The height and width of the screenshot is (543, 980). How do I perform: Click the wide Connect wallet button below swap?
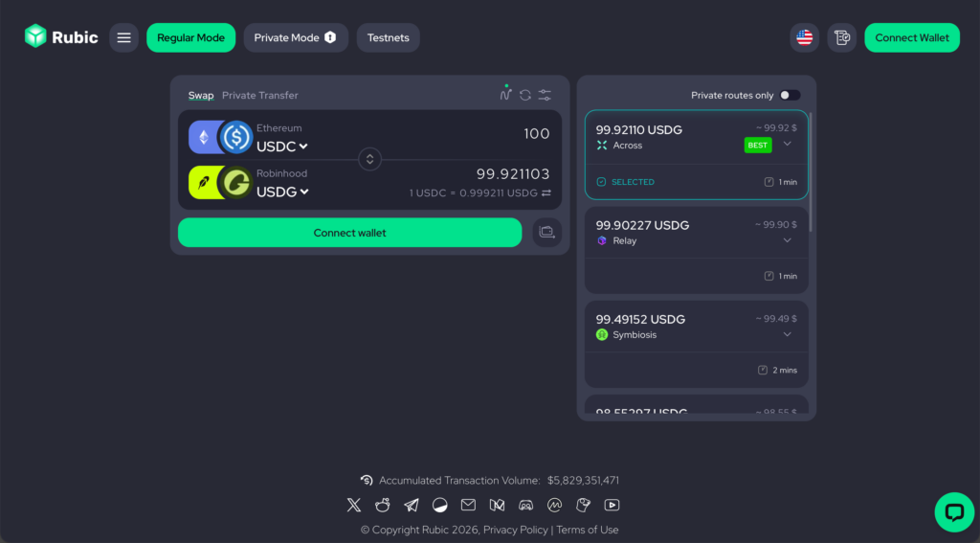(349, 233)
